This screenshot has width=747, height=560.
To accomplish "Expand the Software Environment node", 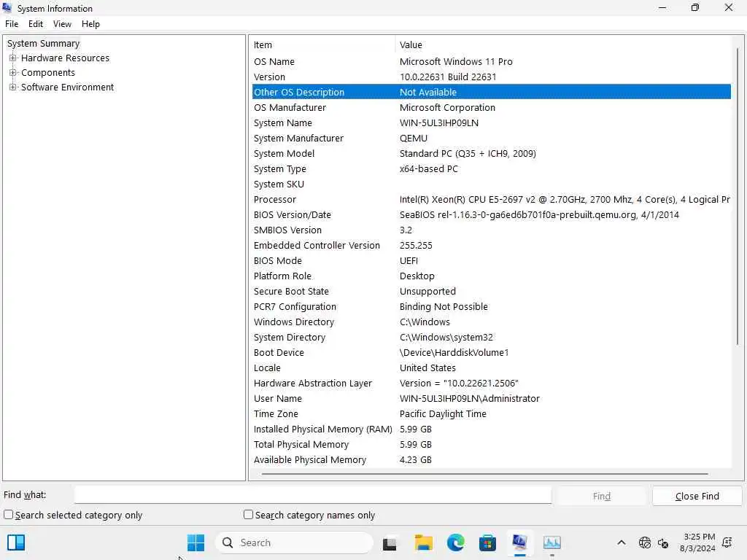I will point(13,87).
